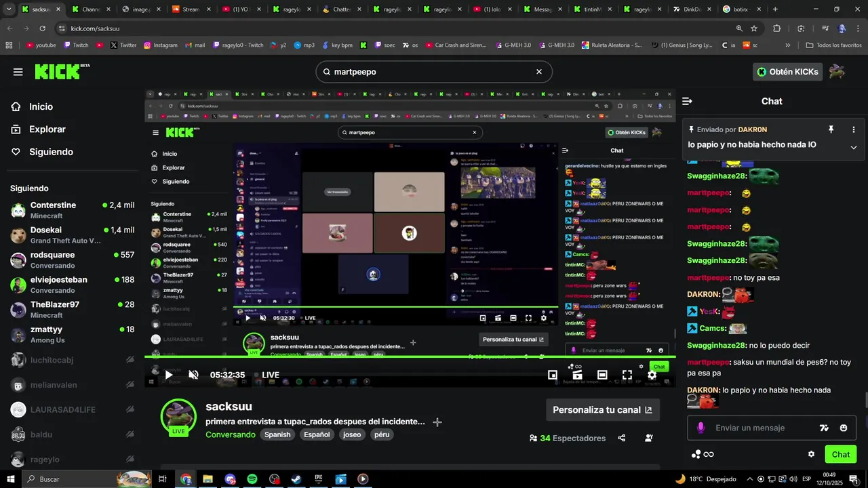Click the channel points infinity icon
868x488 pixels.
click(703, 455)
